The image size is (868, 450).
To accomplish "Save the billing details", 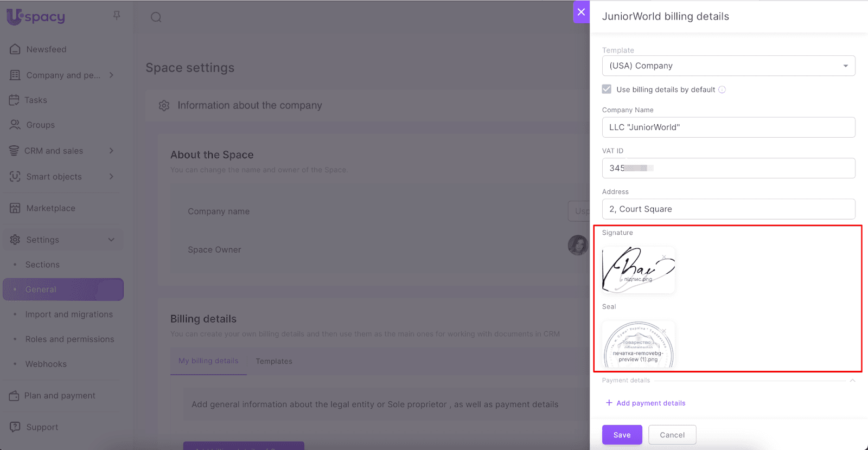I will (622, 435).
